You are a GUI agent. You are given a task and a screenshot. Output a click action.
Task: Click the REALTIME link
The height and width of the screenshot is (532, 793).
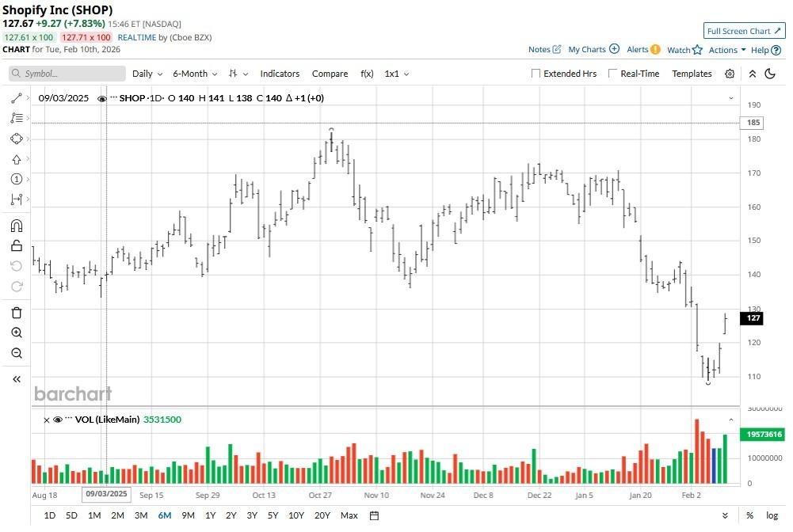pos(136,37)
